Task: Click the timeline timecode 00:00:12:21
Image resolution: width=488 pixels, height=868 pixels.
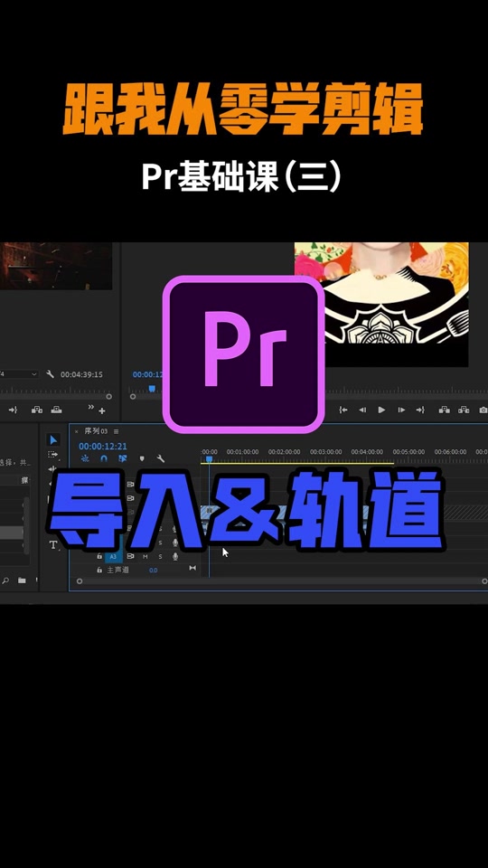Action: [x=103, y=446]
